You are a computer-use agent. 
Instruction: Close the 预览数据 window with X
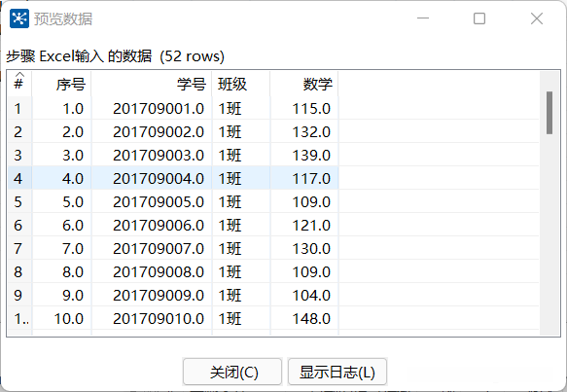(x=537, y=18)
